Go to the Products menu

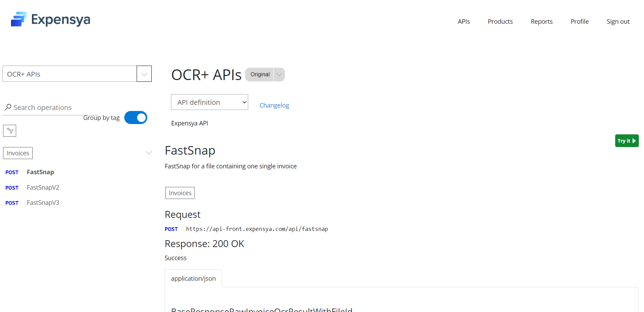coord(500,21)
